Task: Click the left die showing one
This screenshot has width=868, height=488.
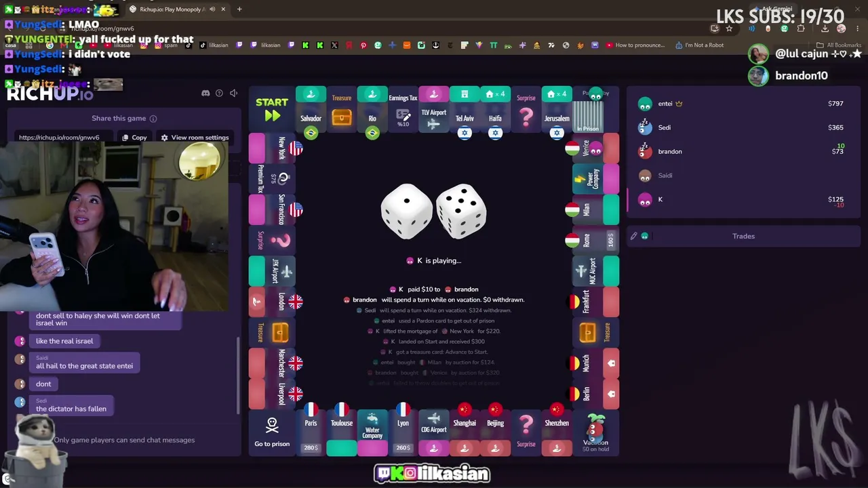Action: (407, 211)
